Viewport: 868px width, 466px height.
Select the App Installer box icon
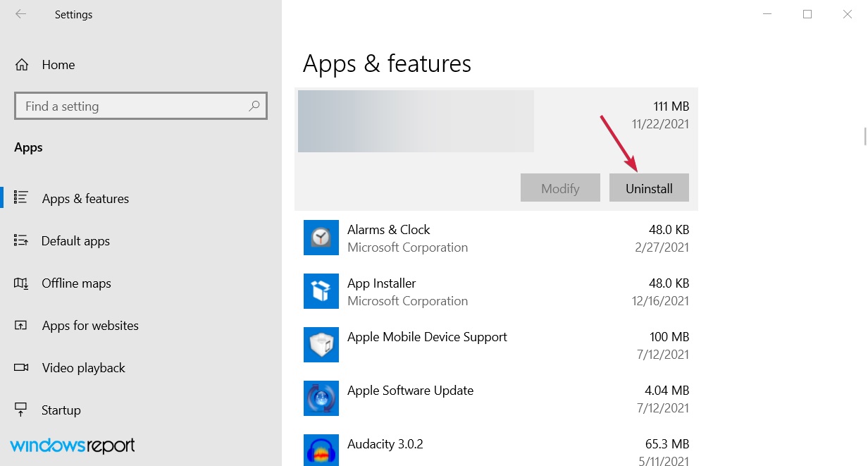pos(321,291)
